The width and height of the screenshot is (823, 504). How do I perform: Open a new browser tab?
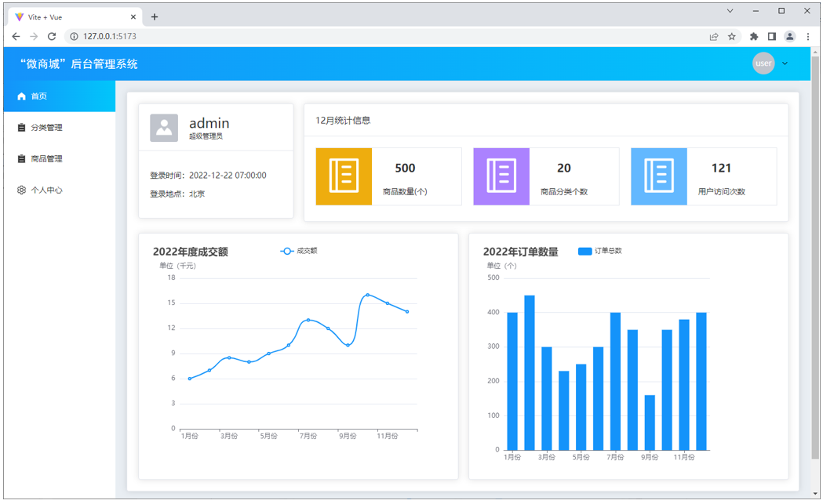(x=155, y=16)
